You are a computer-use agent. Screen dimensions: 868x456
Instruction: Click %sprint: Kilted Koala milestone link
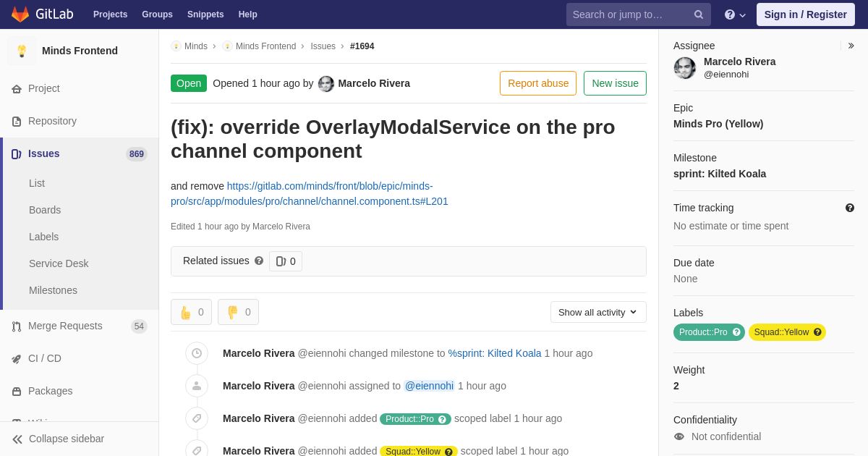tap(495, 353)
